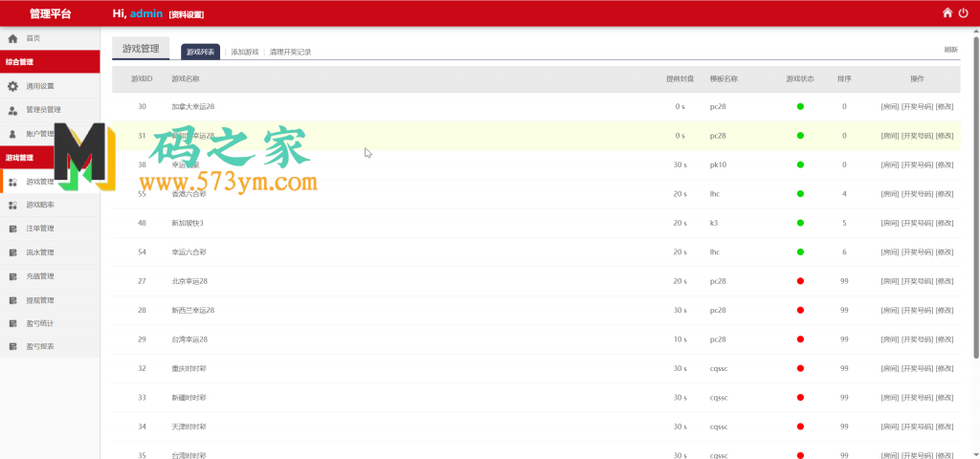The image size is (980, 459).
Task: Open [开奖号码] for 幸运六合彩
Action: click(x=917, y=252)
